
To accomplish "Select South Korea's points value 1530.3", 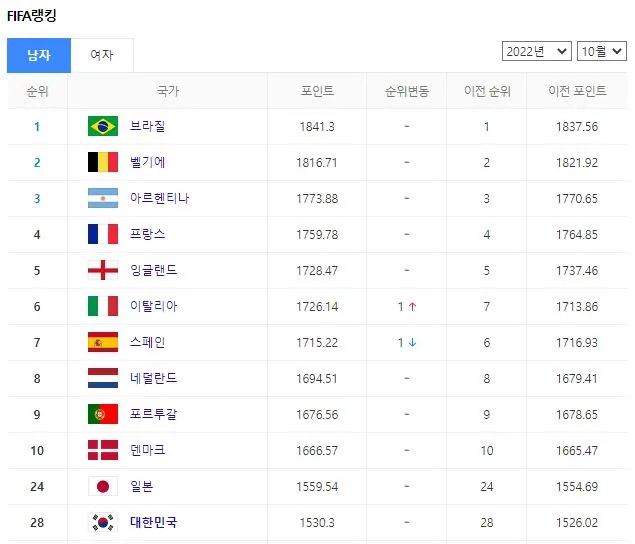I will (317, 523).
